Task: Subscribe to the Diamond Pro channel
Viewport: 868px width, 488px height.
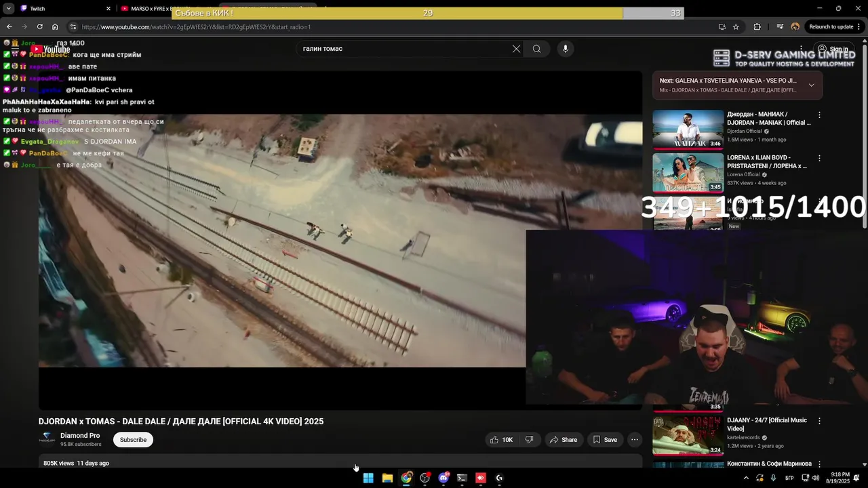Action: pyautogui.click(x=133, y=440)
